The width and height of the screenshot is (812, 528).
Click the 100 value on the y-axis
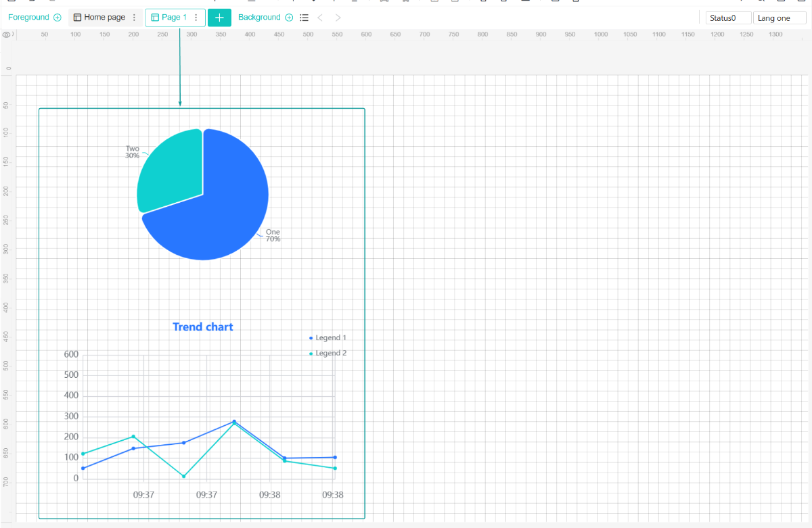click(x=71, y=458)
